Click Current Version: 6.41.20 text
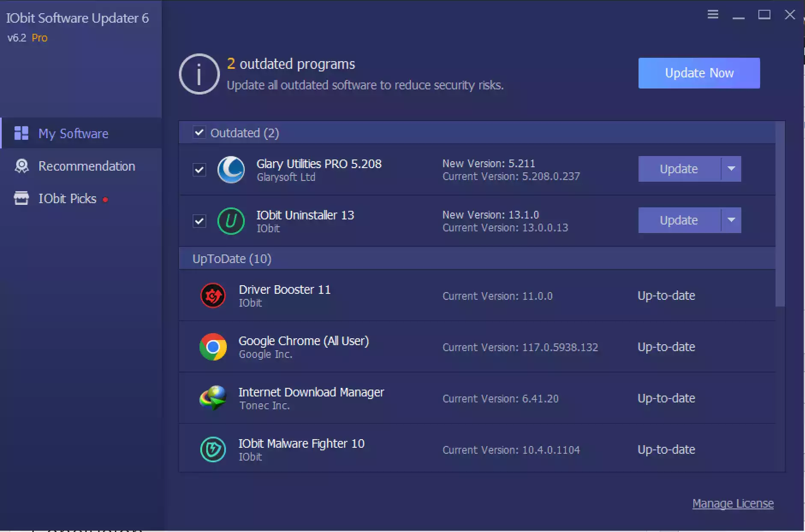 tap(501, 399)
